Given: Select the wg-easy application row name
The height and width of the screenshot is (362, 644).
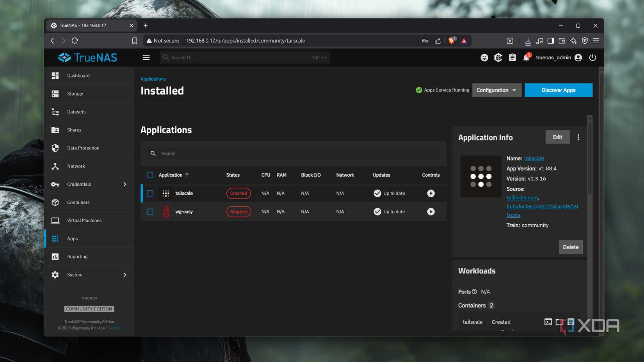Looking at the screenshot, I should (184, 212).
